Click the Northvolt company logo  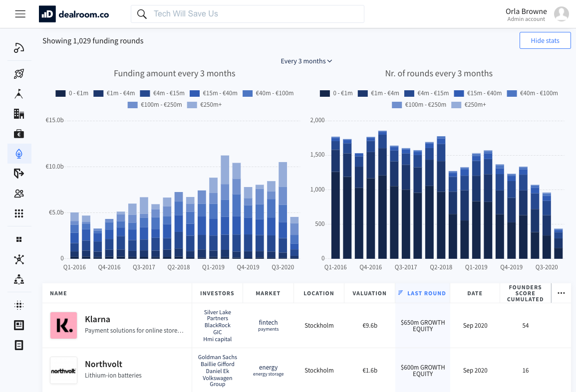(x=63, y=371)
